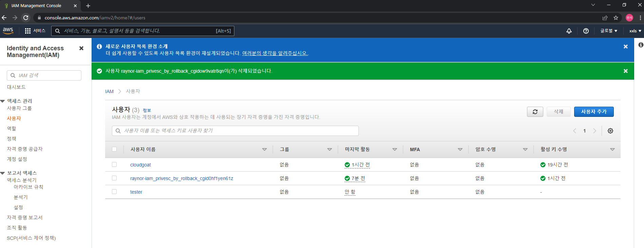Screen dimensions: 644x248
Task: Click the 여러분의 생각을 알려주십시오 feedback link
Action: (x=275, y=53)
